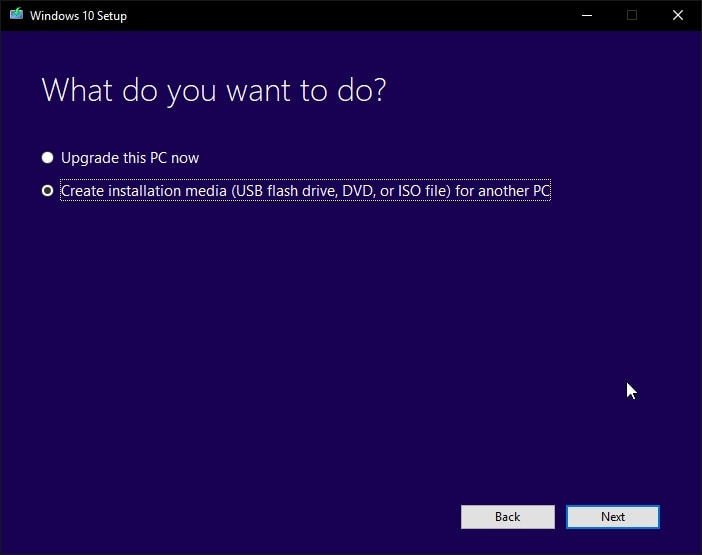Click the 'Upgrade this PC now' label text

(130, 158)
